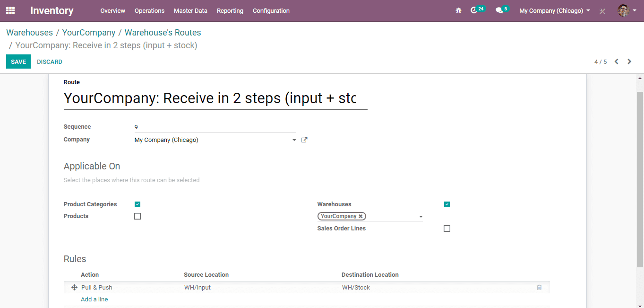Open the Master Data menu

(x=190, y=10)
